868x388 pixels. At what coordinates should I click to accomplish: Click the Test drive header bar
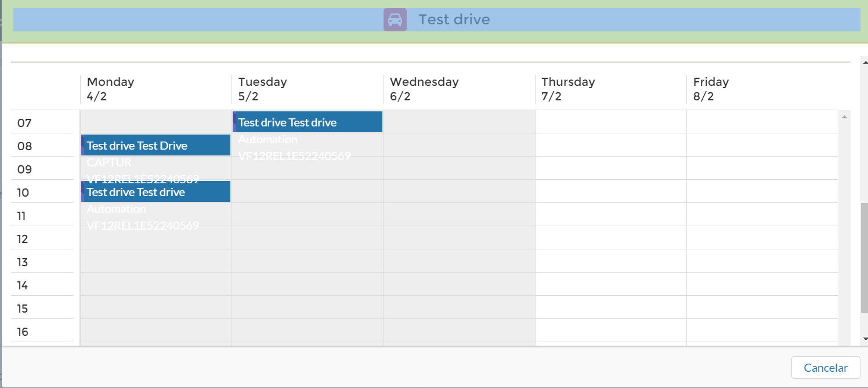coord(436,20)
